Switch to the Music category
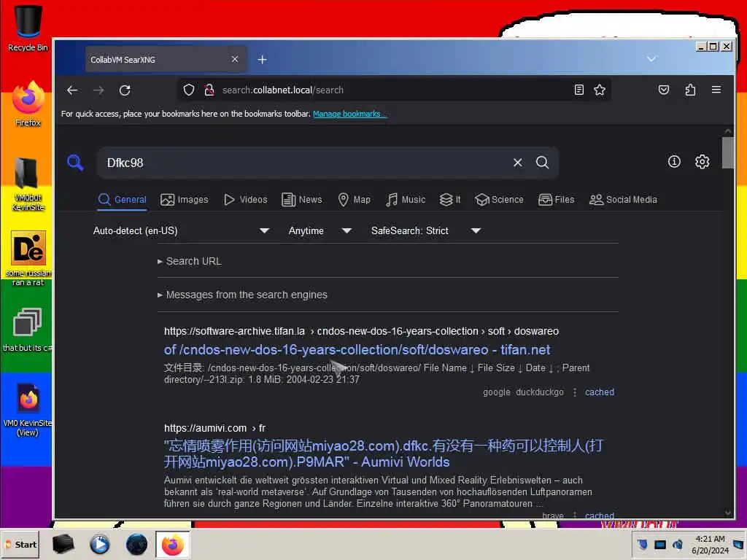Viewport: 747px width, 560px height. click(x=406, y=200)
